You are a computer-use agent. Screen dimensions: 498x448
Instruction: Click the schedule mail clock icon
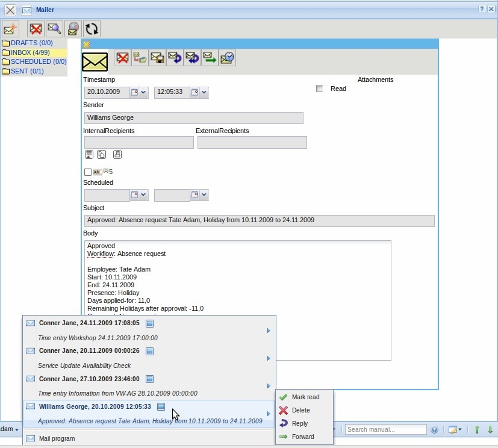pos(227,58)
